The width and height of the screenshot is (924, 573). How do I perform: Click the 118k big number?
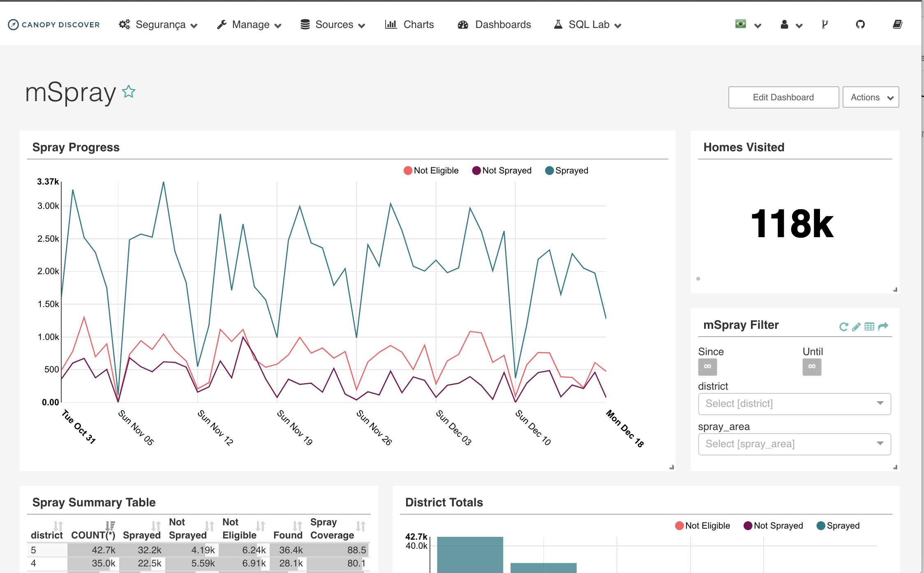click(792, 224)
